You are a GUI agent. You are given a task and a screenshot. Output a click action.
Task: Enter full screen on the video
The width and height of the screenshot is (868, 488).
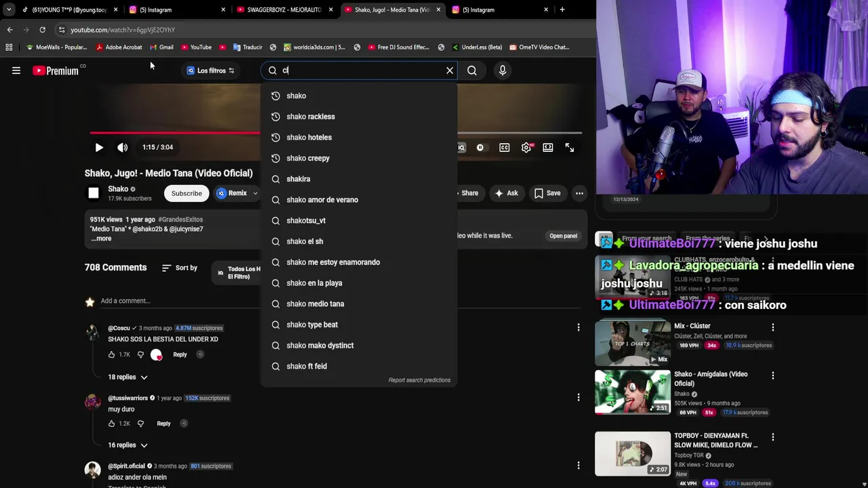(x=570, y=147)
